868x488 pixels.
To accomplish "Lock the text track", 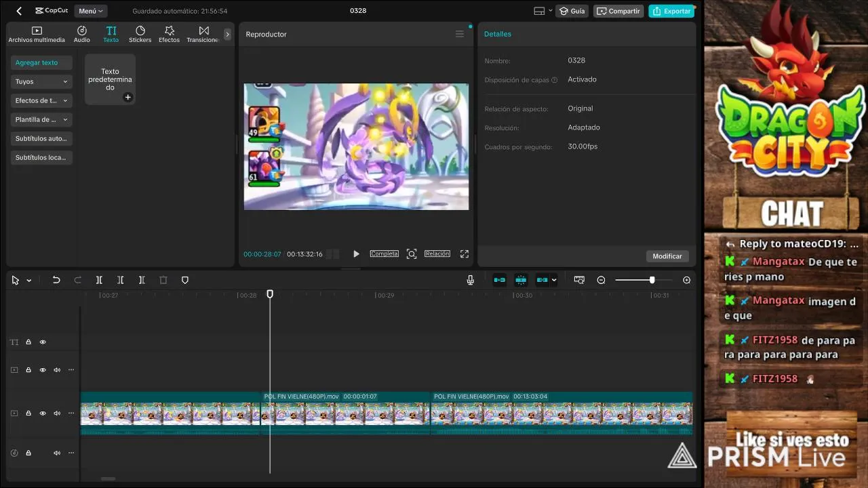I will point(28,342).
